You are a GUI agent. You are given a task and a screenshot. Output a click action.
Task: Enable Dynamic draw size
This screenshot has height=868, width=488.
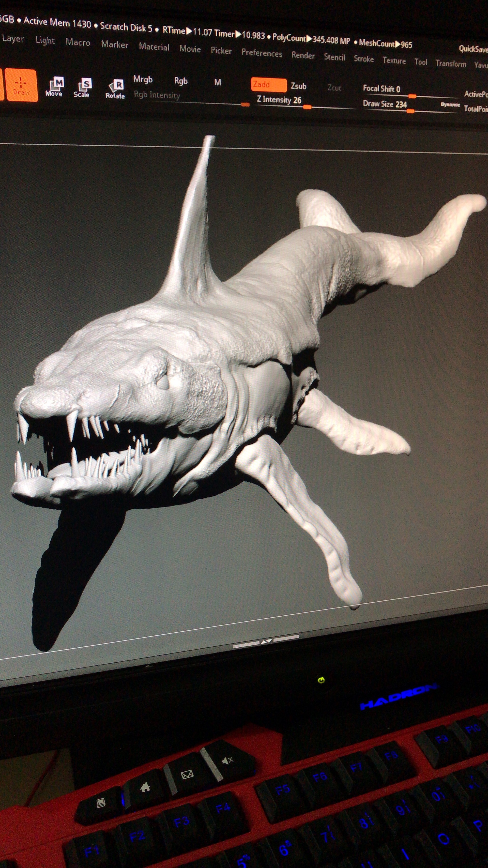450,105
